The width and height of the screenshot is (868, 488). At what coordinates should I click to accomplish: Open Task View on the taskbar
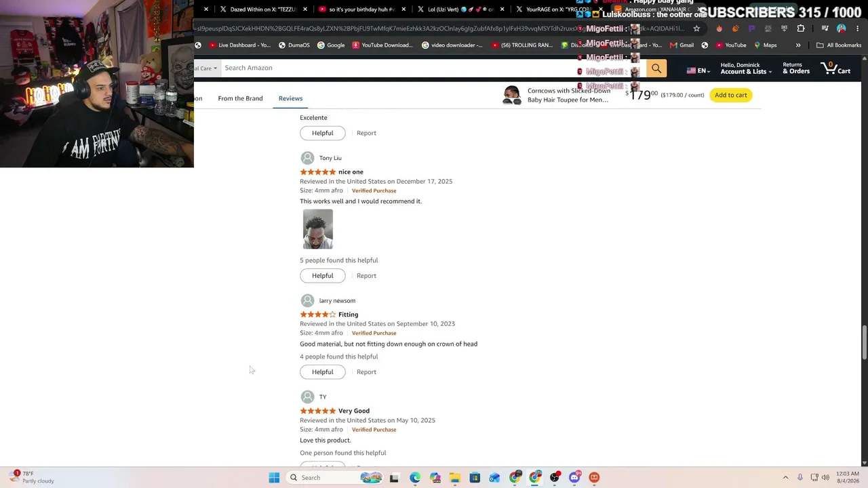pos(394,478)
